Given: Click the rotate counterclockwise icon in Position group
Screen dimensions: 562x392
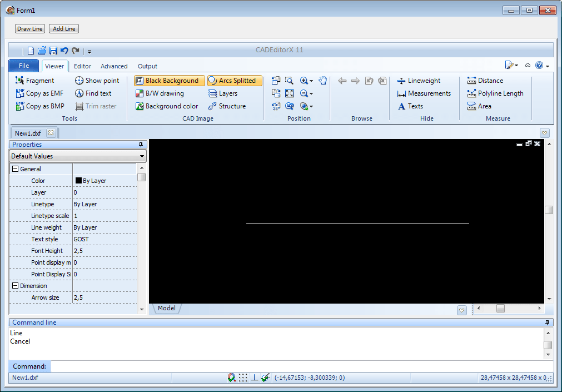Looking at the screenshot, I should [x=276, y=81].
